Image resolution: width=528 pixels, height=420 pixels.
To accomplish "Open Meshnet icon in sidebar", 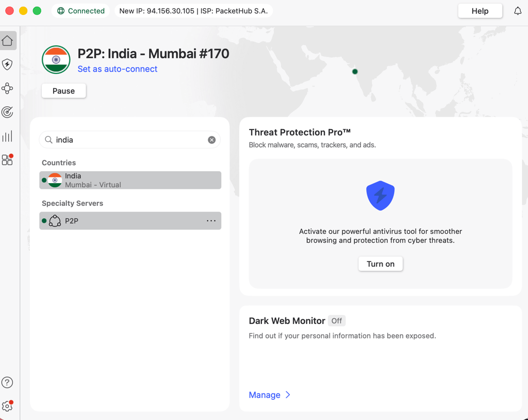I will click(7, 88).
